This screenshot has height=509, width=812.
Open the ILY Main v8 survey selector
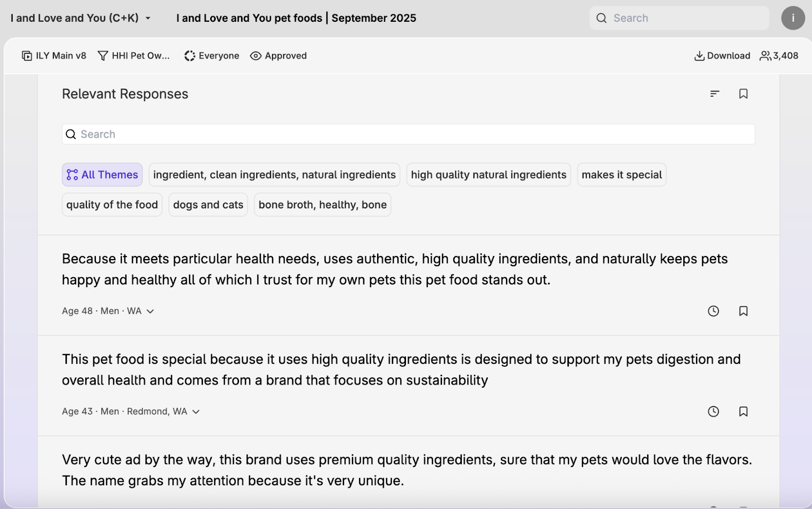54,56
